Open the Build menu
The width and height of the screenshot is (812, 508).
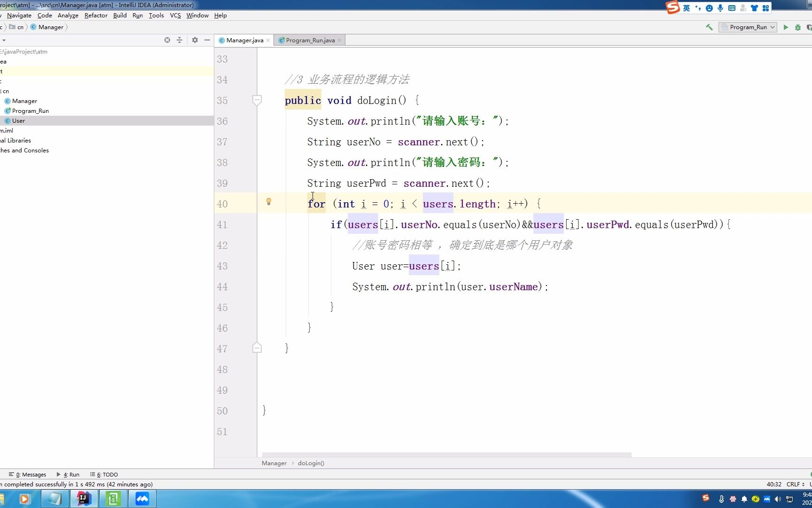[x=120, y=16]
